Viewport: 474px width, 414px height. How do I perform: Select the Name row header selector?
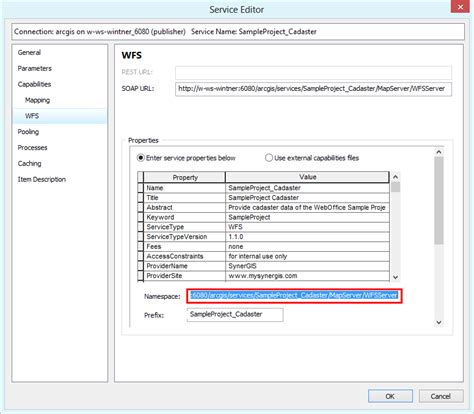(x=140, y=188)
